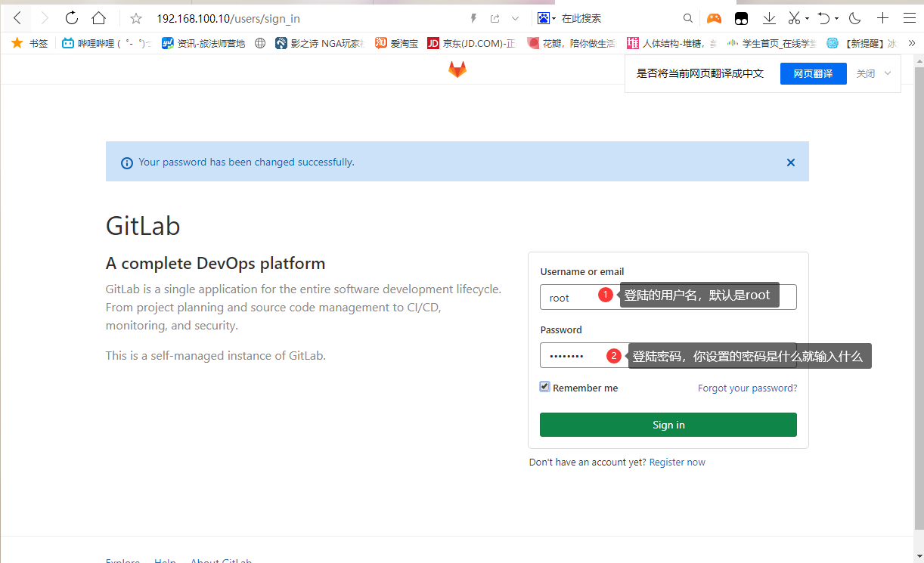924x563 pixels.
Task: Click the search magnifier icon
Action: pyautogui.click(x=688, y=18)
